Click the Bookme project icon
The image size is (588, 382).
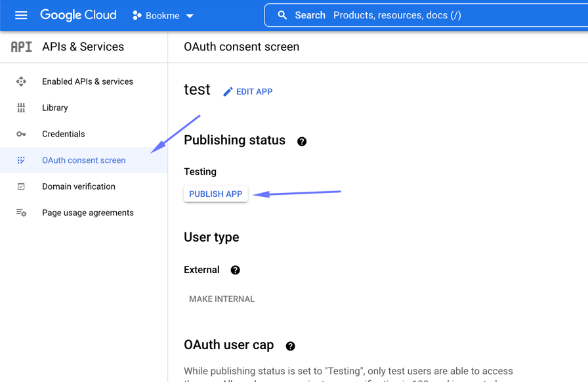coord(137,15)
